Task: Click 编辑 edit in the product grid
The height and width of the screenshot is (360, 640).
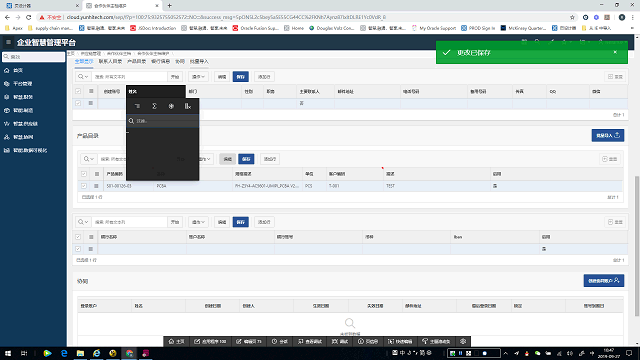Action: 227,159
